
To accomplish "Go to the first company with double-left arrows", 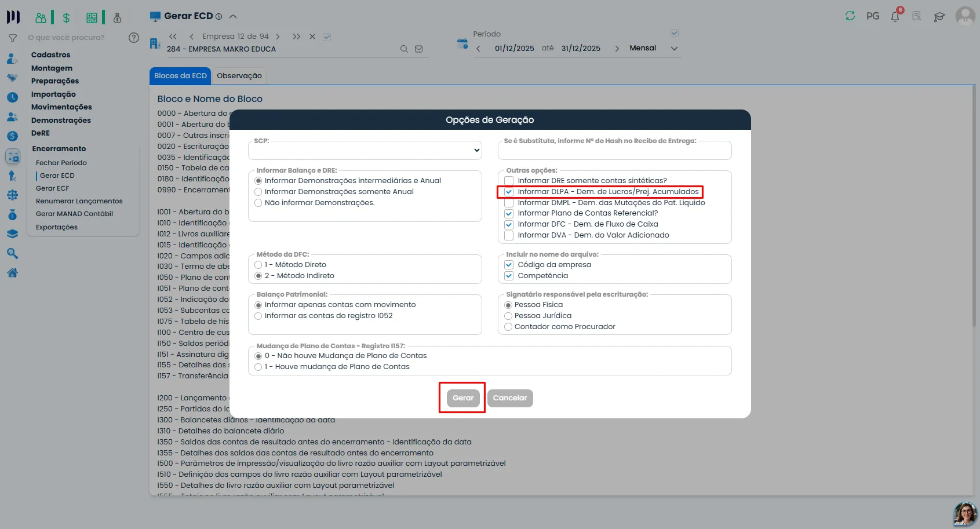I will (173, 37).
